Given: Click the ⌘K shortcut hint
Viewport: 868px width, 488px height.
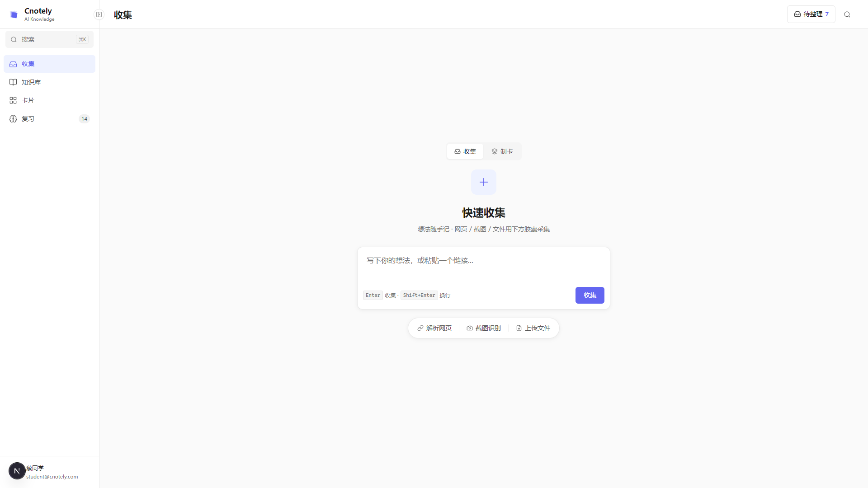Looking at the screenshot, I should click(82, 39).
